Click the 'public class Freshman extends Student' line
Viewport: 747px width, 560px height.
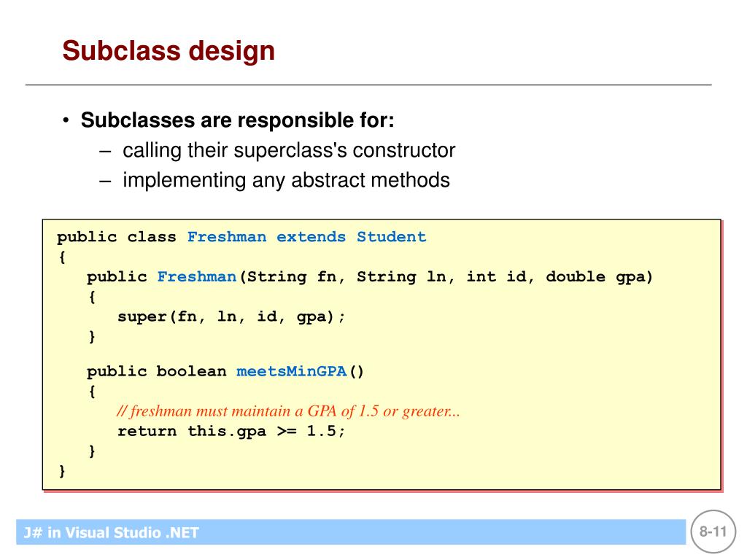pyautogui.click(x=241, y=237)
